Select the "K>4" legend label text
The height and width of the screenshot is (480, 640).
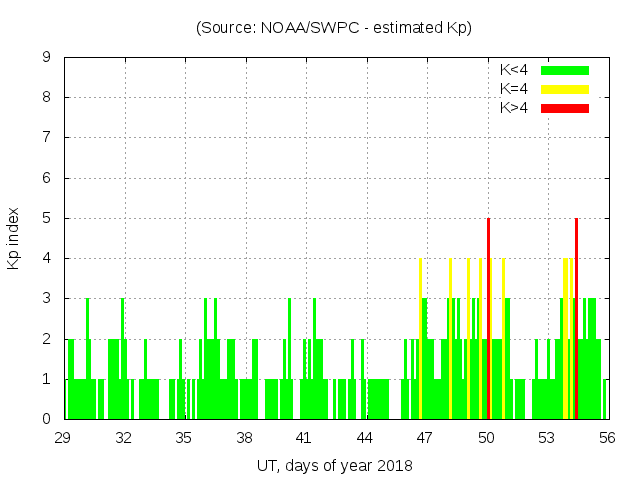click(x=514, y=108)
